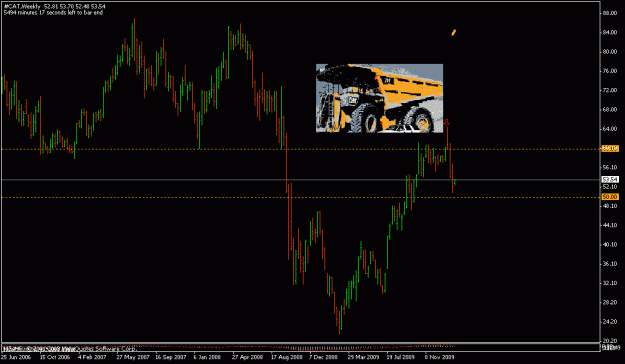The width and height of the screenshot is (625, 364).
Task: Click the 25 Jun 2006 date label
Action: click(15, 357)
